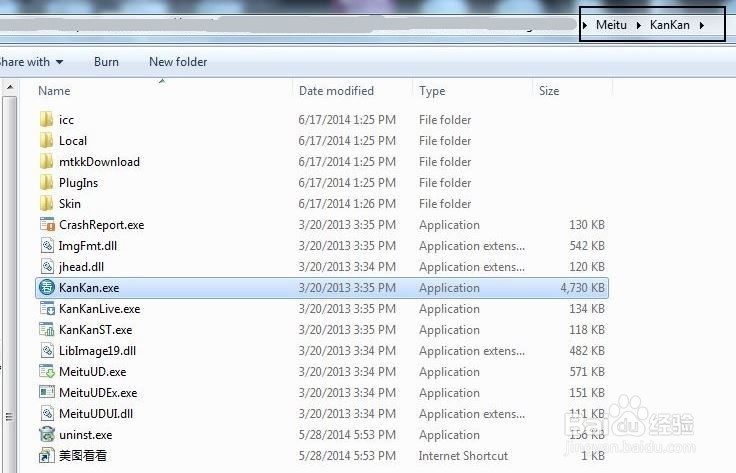Click the navigation pane scroll up arrow
The image size is (736, 473).
click(x=9, y=87)
